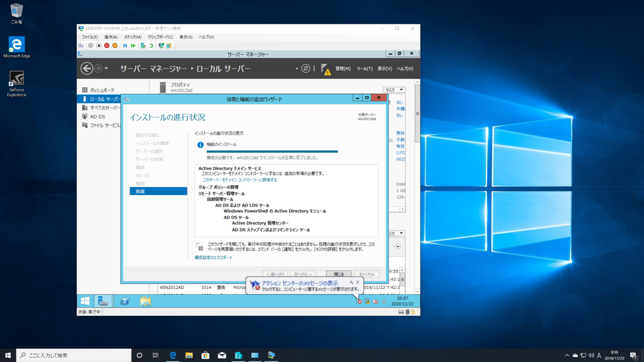Screen dimensions: 644x362
Task: Open the Mail app in host taskbar
Action: click(x=222, y=355)
